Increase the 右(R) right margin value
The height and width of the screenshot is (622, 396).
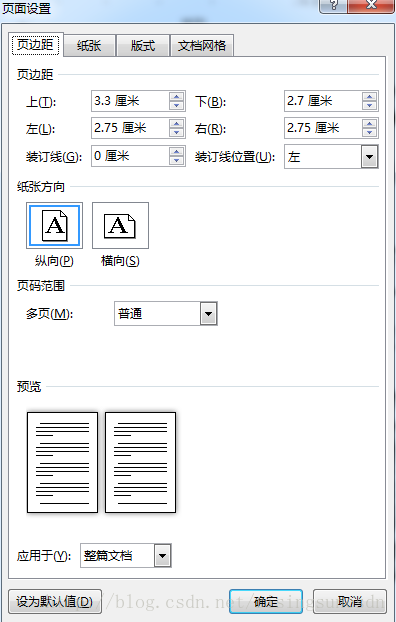click(x=369, y=124)
